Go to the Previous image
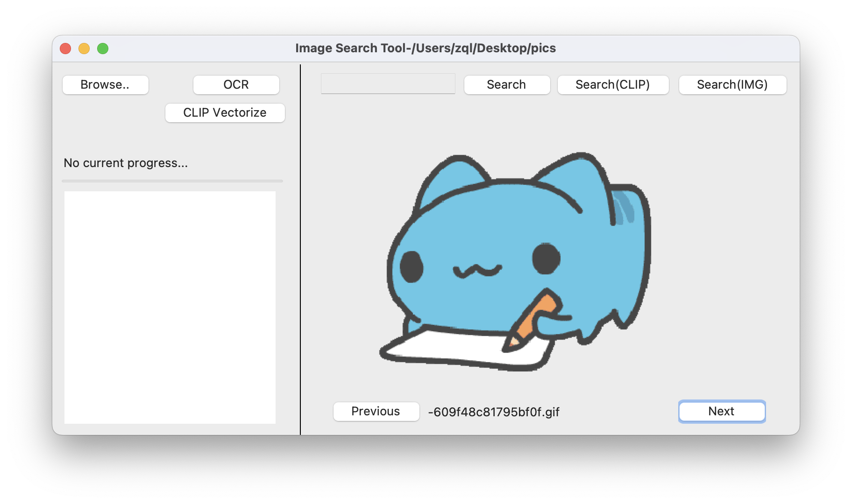 point(376,411)
